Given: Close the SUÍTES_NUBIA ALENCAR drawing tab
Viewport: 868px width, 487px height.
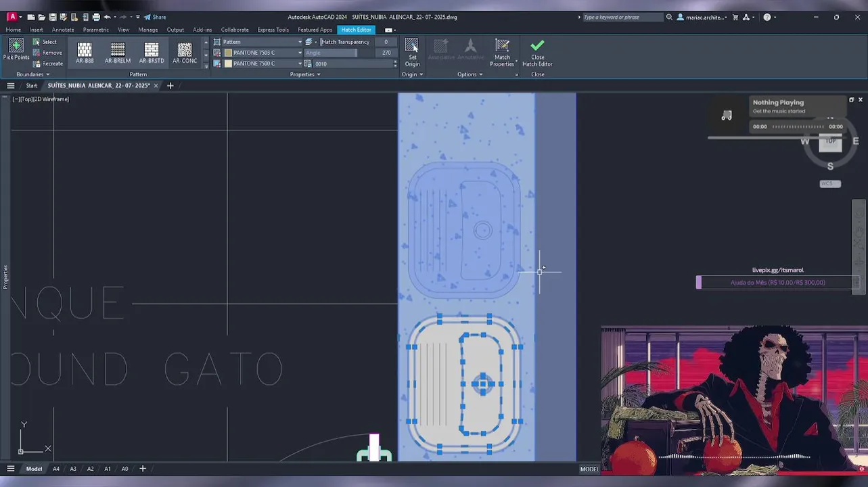Looking at the screenshot, I should point(156,86).
